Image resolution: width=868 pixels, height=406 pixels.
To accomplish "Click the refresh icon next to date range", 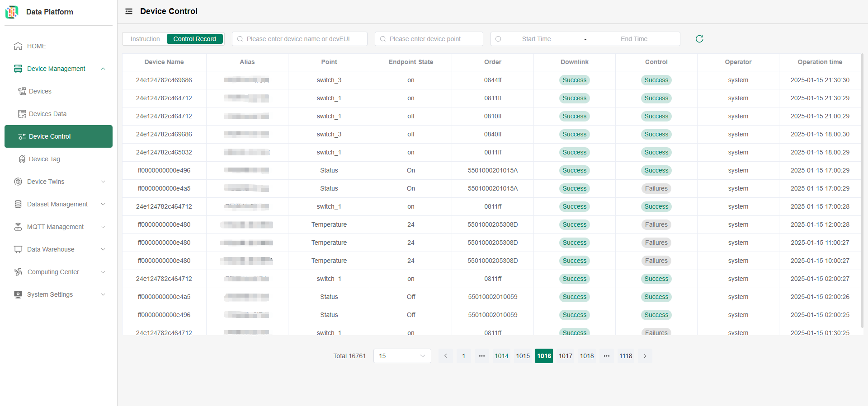I will pyautogui.click(x=699, y=39).
